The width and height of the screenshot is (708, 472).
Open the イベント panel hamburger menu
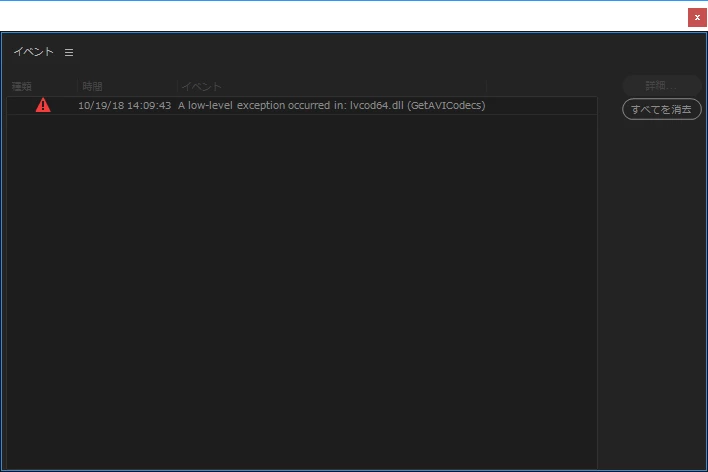click(x=69, y=53)
